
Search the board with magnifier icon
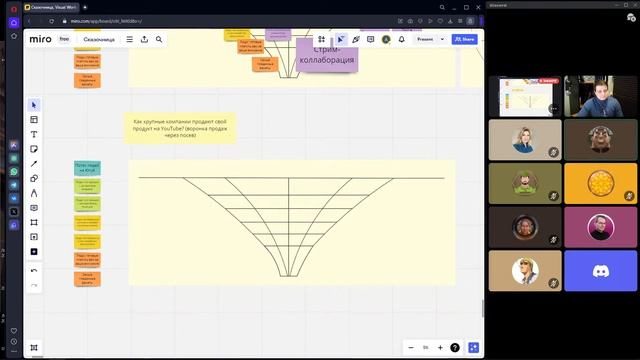[x=159, y=39]
